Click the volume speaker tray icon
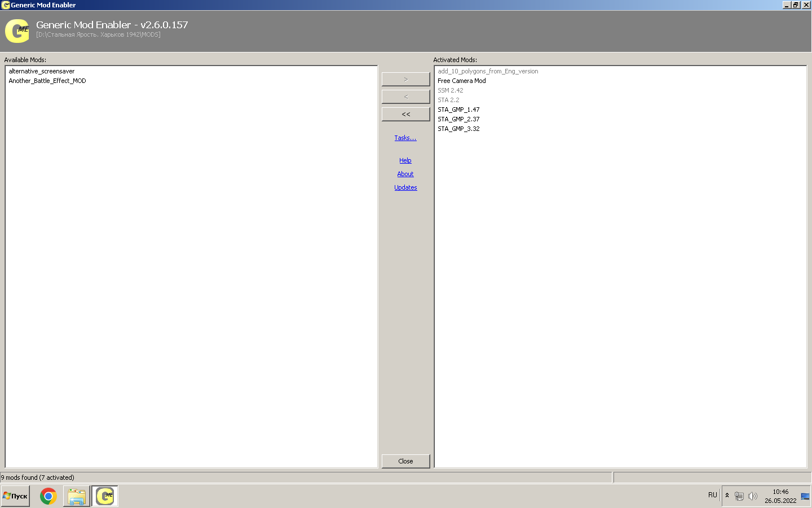 [753, 496]
